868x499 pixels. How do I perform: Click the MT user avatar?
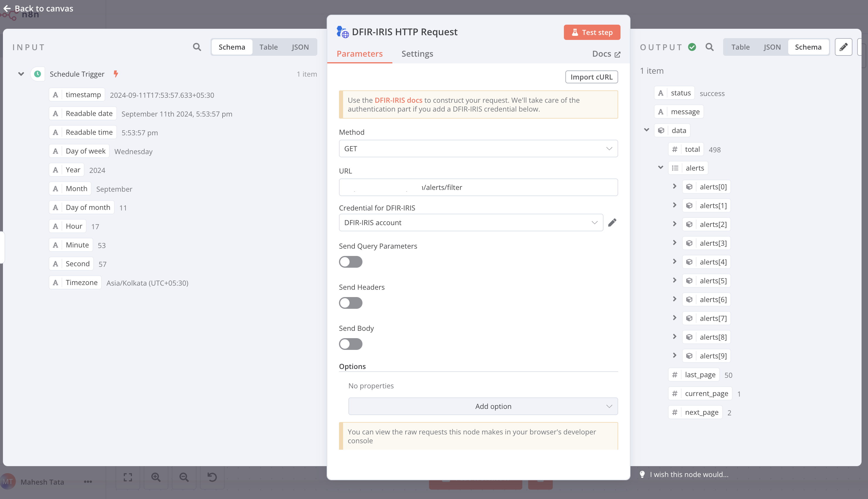click(8, 481)
